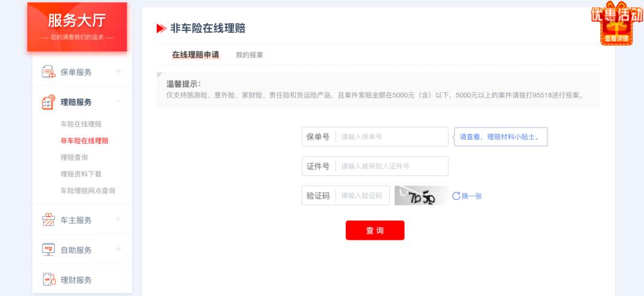This screenshot has height=296, width=644.
Task: Open the 请查看，理赔材料小贴士 tip link
Action: point(501,137)
